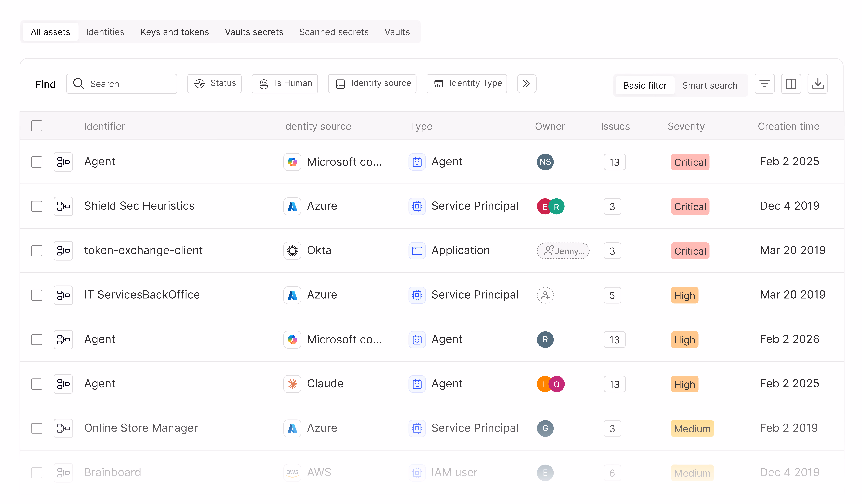The image size is (862, 504).
Task: Click the Azure logo in IT ServicesBackOffice row
Action: point(292,295)
